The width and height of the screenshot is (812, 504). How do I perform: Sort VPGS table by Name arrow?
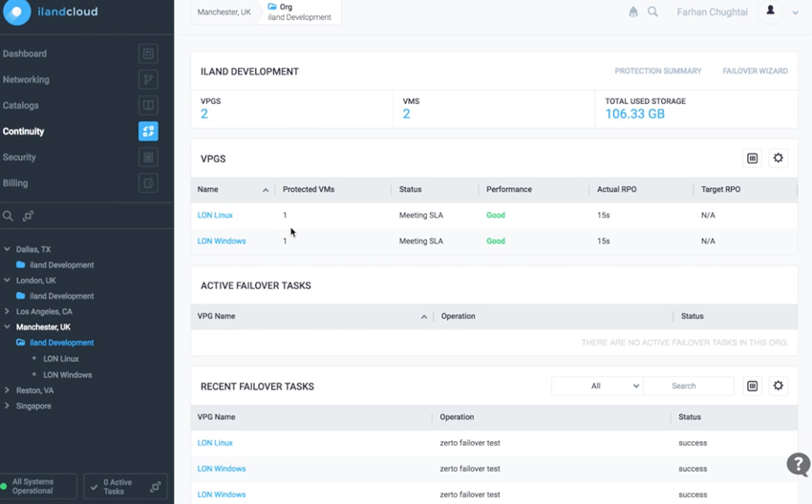pyautogui.click(x=266, y=190)
